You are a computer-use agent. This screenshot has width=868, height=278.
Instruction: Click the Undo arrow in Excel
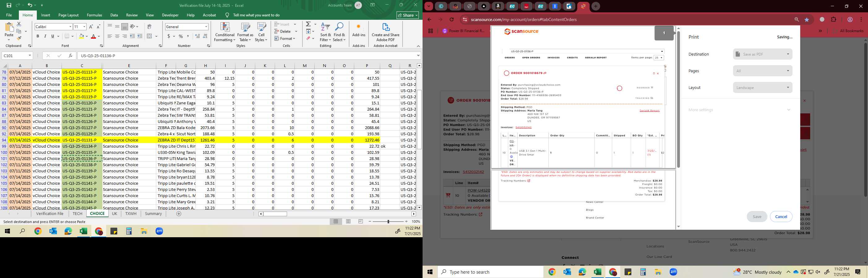click(x=30, y=5)
